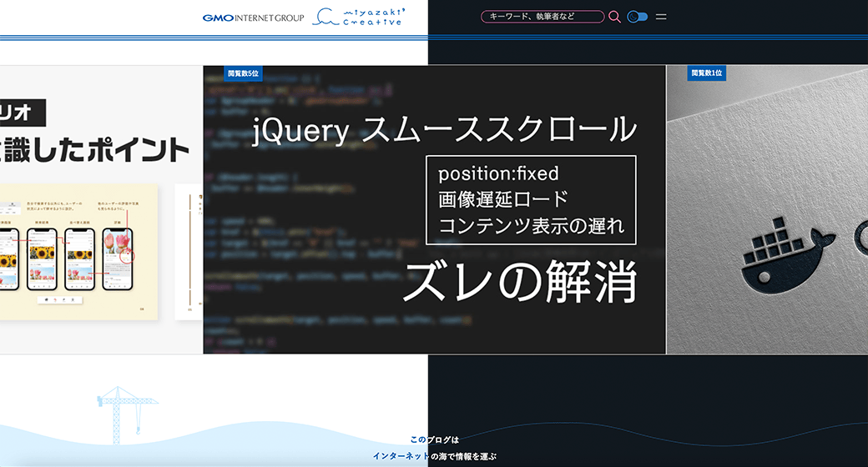This screenshot has width=868, height=467.
Task: Click the ズレの解消 headline text
Action: coord(519,280)
